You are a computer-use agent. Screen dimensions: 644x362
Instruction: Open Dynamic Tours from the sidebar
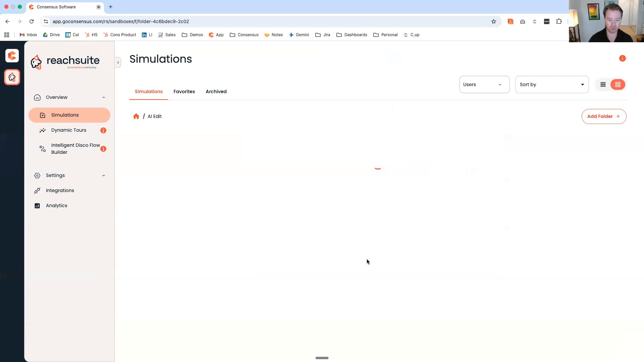[x=69, y=130]
